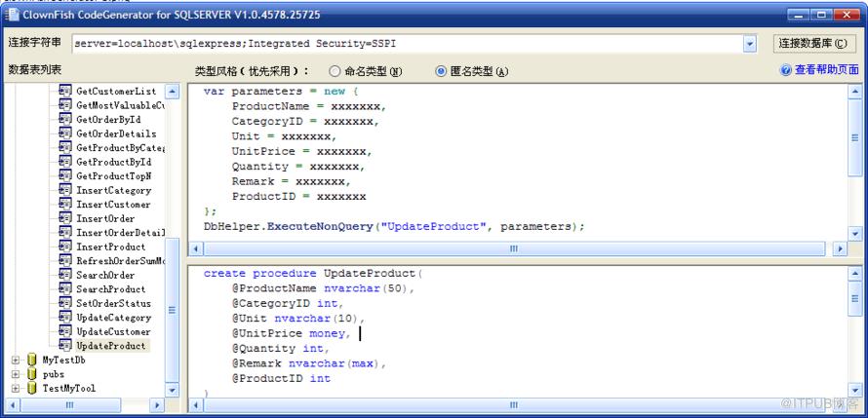This screenshot has height=418, width=868.
Task: Expand the MyTestDb database node
Action: 16,360
